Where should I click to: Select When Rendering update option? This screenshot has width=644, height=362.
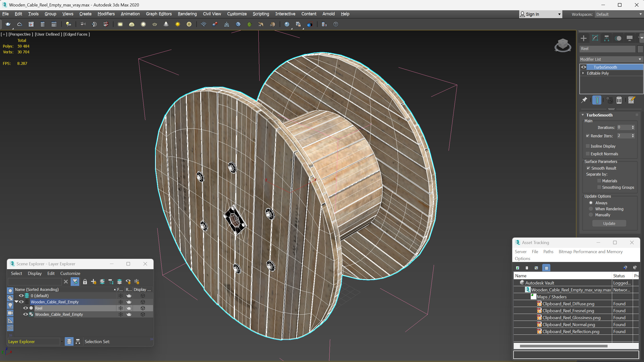(x=591, y=209)
